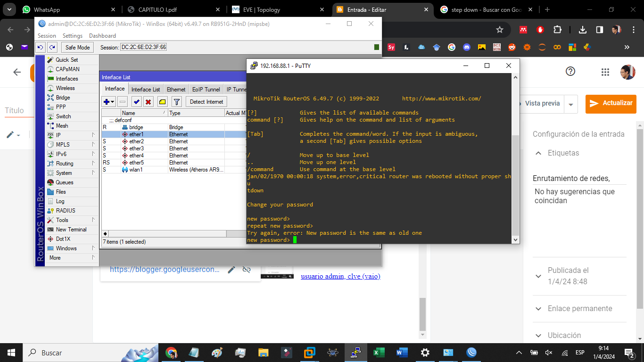The height and width of the screenshot is (362, 644).
Task: Click WinBox undo arrow button
Action: 41,47
